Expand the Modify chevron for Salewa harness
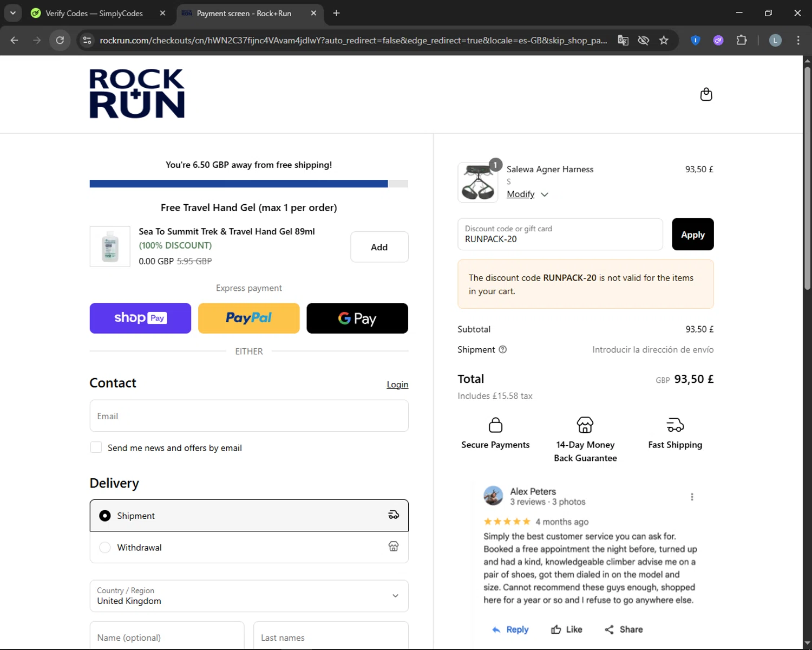812x650 pixels. coord(545,194)
